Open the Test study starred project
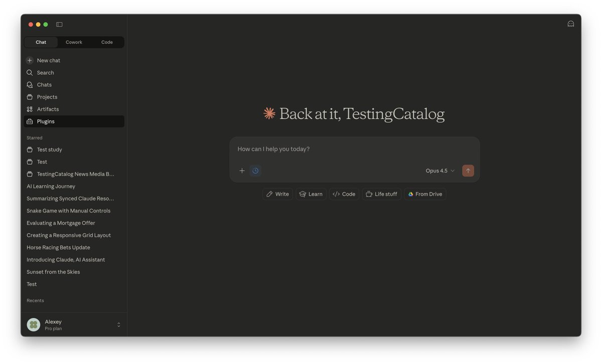Viewport: 602px width, 364px height. 74,149
